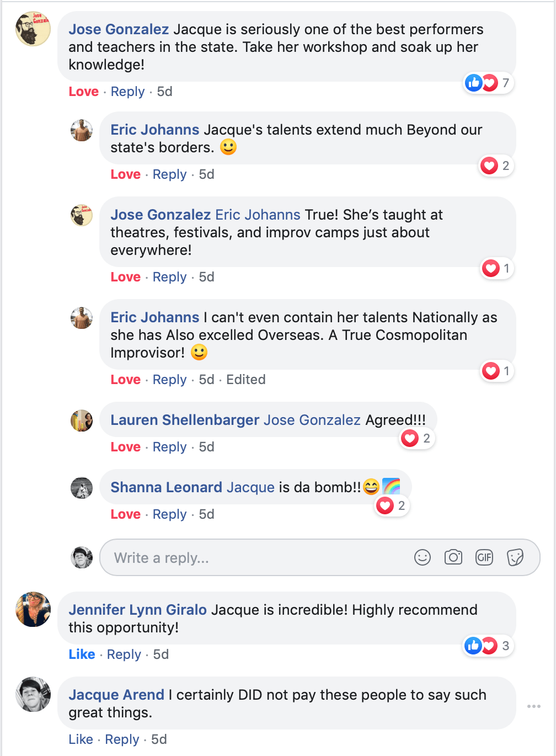
Task: Attach a photo using the camera icon
Action: point(453,557)
